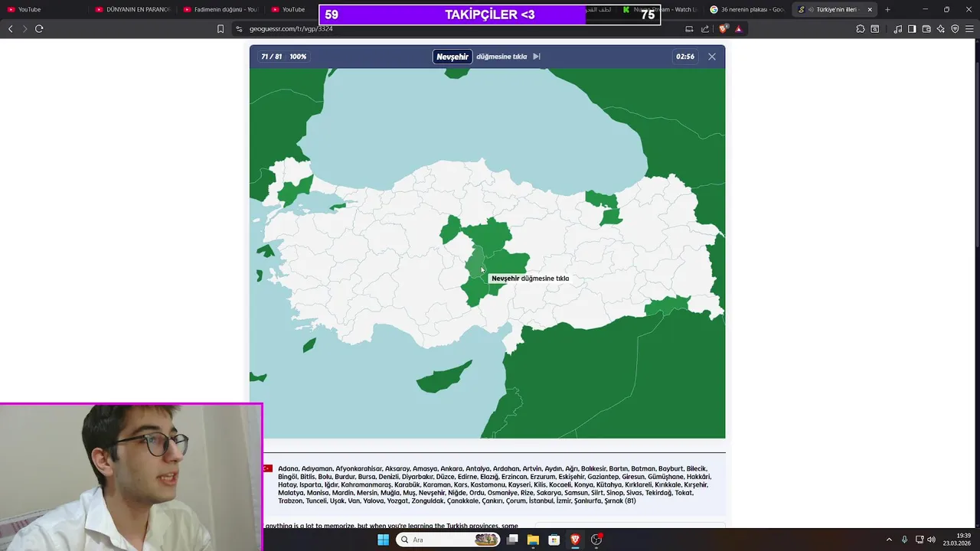Toggle the browser sidebar panel icon
980x551 pixels.
pyautogui.click(x=912, y=29)
